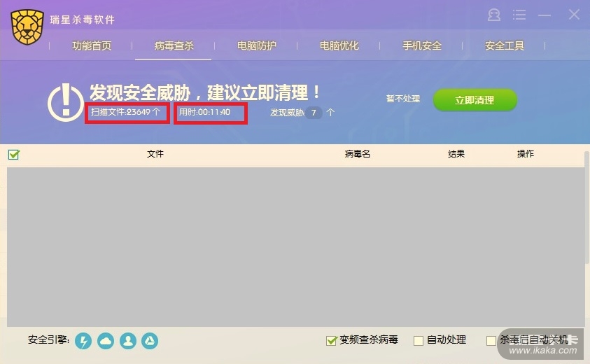Click the cloud security engine icon
The height and width of the screenshot is (364, 590).
point(106,341)
